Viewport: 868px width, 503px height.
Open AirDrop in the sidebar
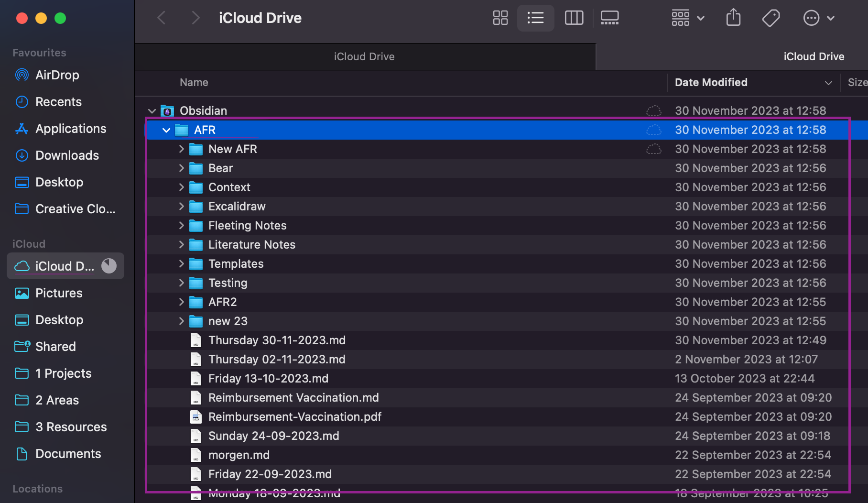pos(57,75)
